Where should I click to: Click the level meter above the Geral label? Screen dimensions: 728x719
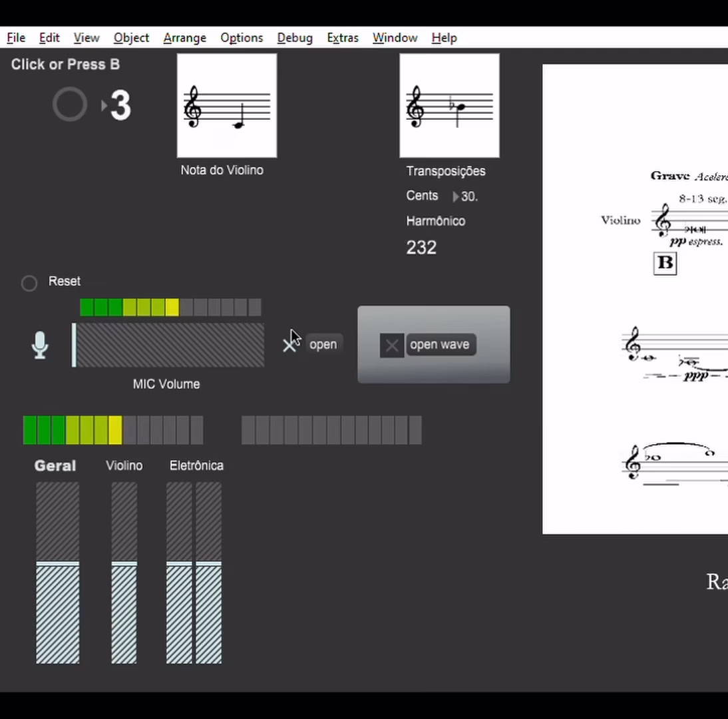tap(113, 430)
